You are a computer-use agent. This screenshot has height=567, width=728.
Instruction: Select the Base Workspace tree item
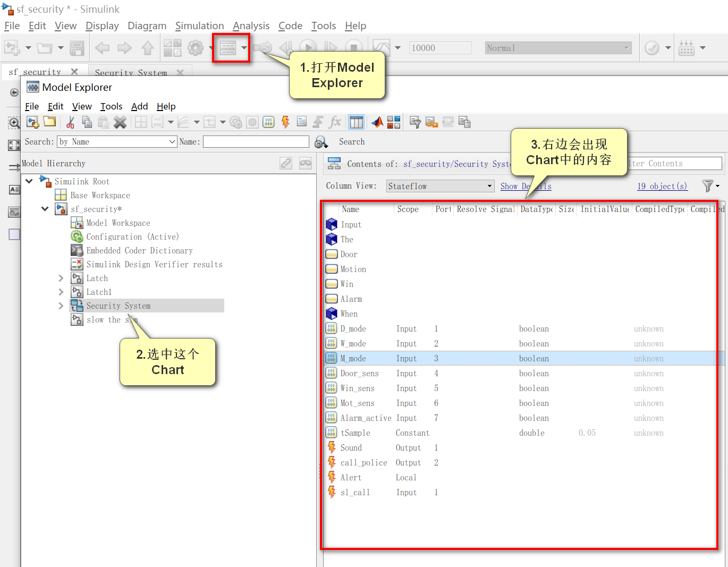coord(100,195)
